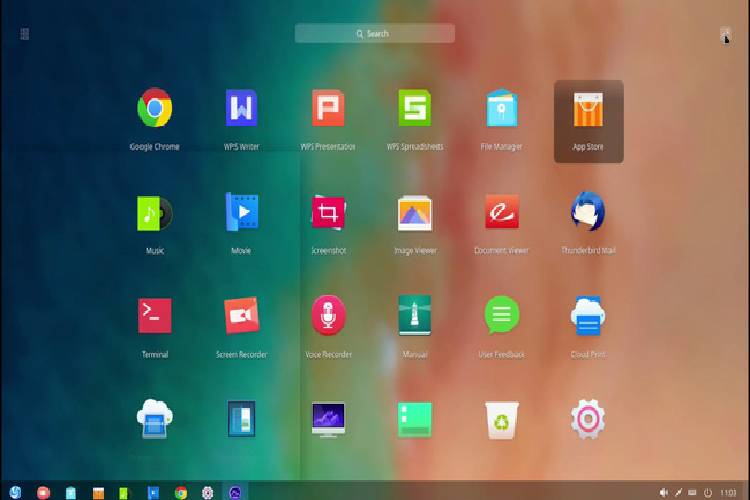
Task: Open the recycle bin app icon
Action: tap(501, 420)
